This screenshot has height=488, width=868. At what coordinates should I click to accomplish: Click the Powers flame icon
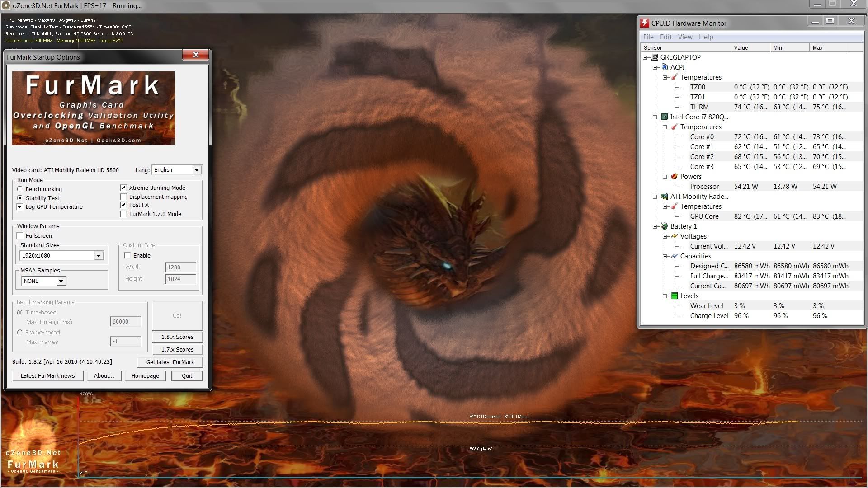(674, 176)
